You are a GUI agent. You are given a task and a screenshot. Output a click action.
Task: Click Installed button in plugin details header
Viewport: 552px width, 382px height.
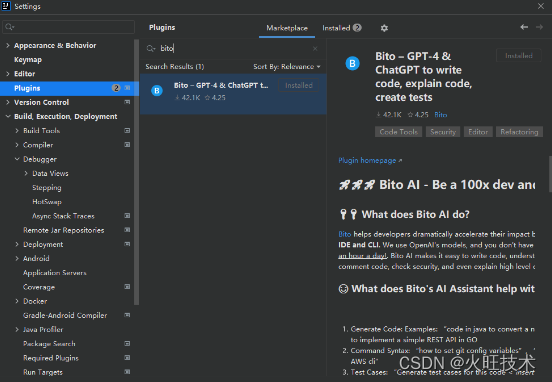pos(519,56)
